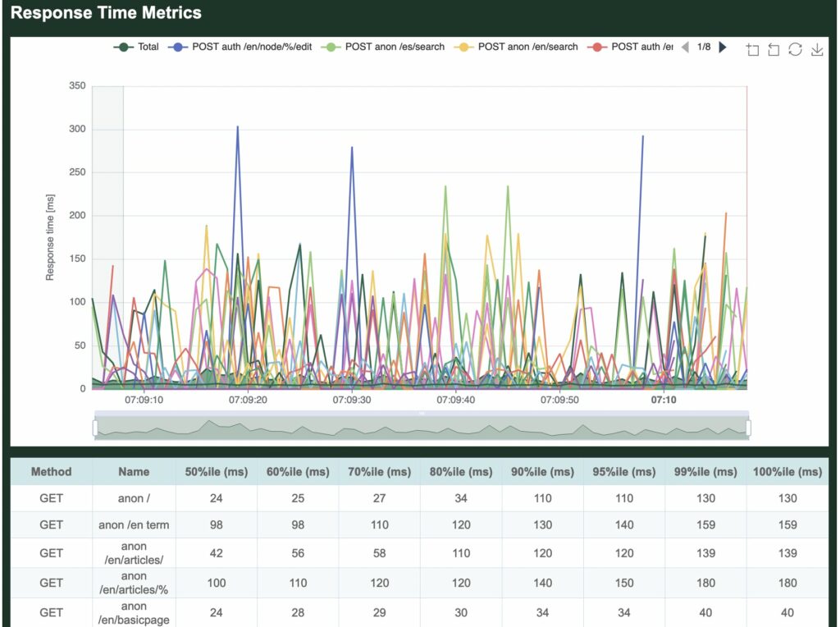Screen dimensions: 840x627
Task: Save the chart as image
Action: point(816,50)
